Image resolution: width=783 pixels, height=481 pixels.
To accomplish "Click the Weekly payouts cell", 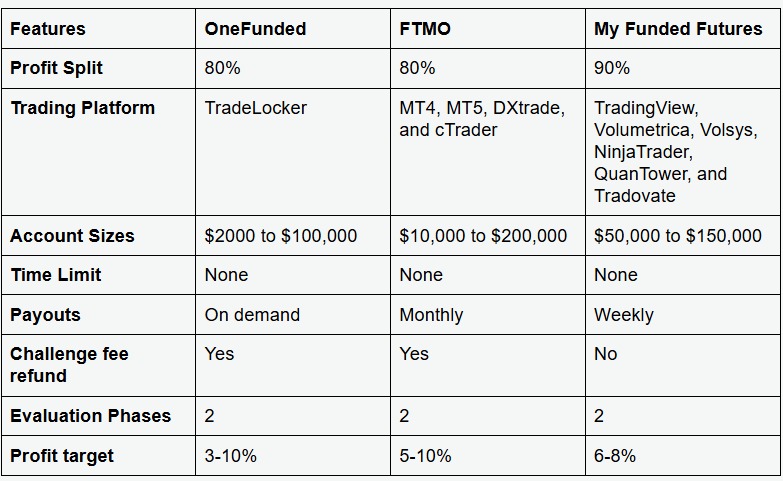I will pos(624,315).
